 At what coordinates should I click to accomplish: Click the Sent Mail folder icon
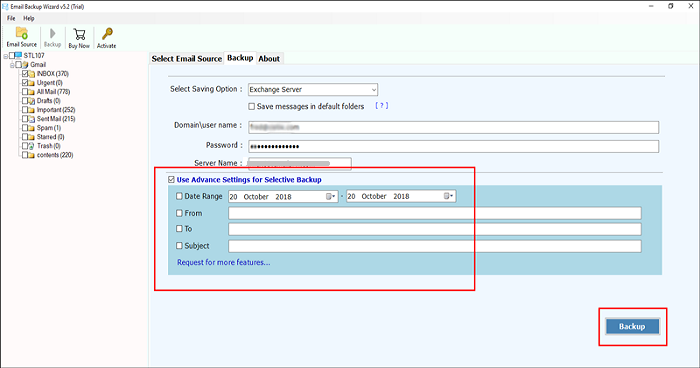pyautogui.click(x=32, y=119)
